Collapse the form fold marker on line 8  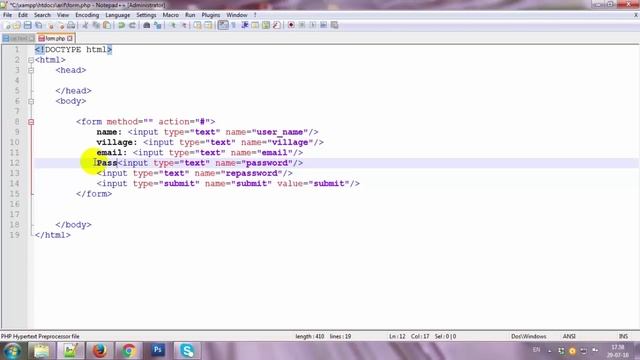(x=31, y=122)
